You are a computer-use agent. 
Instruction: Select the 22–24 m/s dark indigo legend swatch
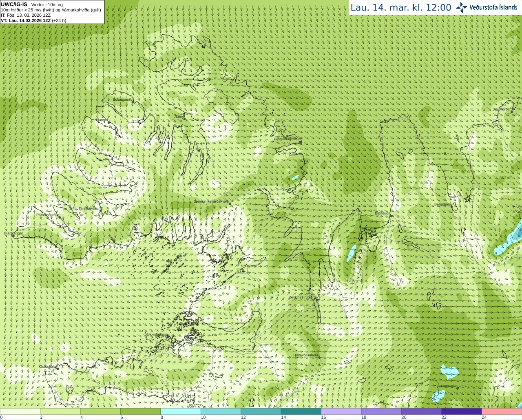pyautogui.click(x=462, y=411)
